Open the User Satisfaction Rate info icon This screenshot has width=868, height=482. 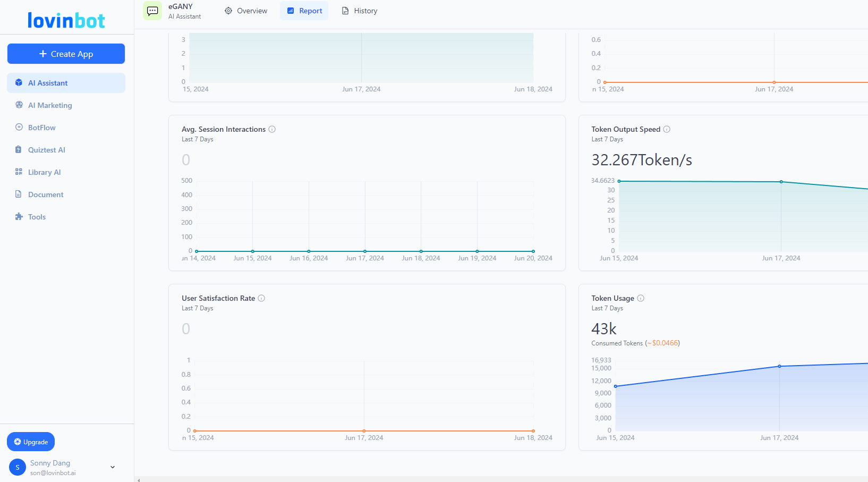coord(261,298)
